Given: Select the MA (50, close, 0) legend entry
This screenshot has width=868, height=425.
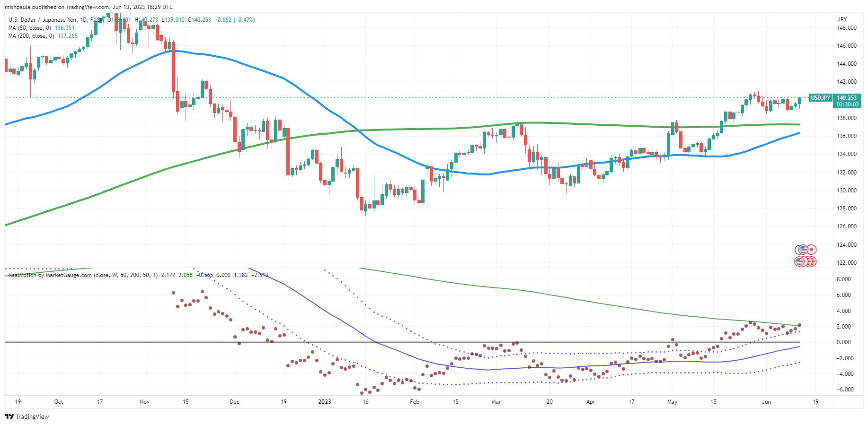Looking at the screenshot, I should pyautogui.click(x=29, y=28).
